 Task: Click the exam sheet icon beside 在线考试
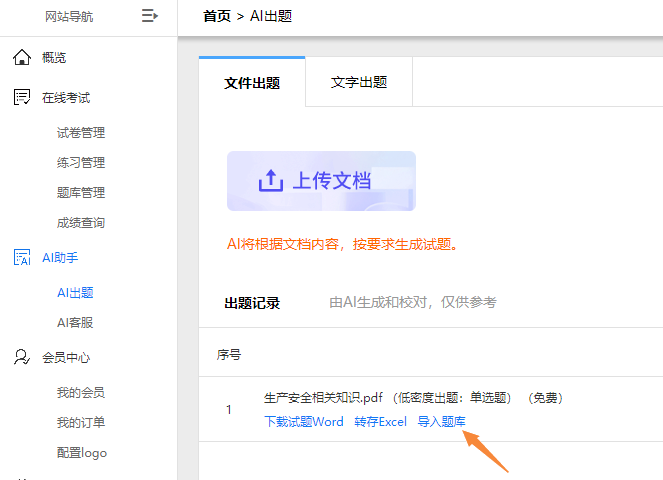coord(22,97)
